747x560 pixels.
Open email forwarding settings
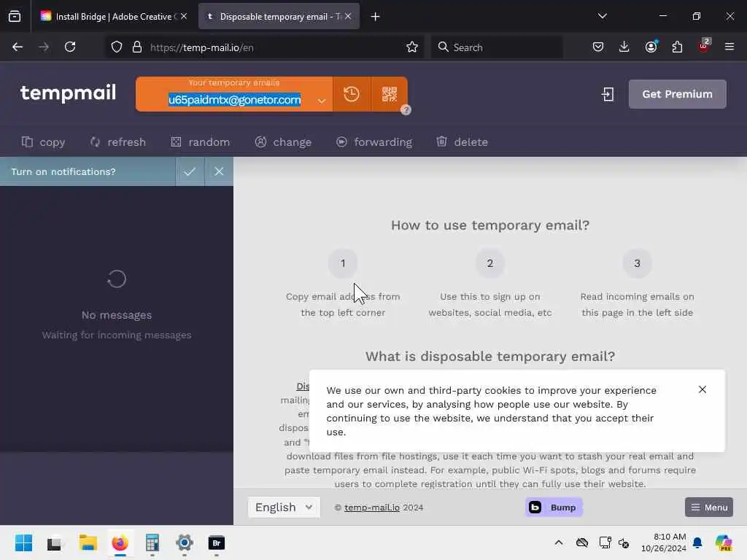tap(374, 142)
